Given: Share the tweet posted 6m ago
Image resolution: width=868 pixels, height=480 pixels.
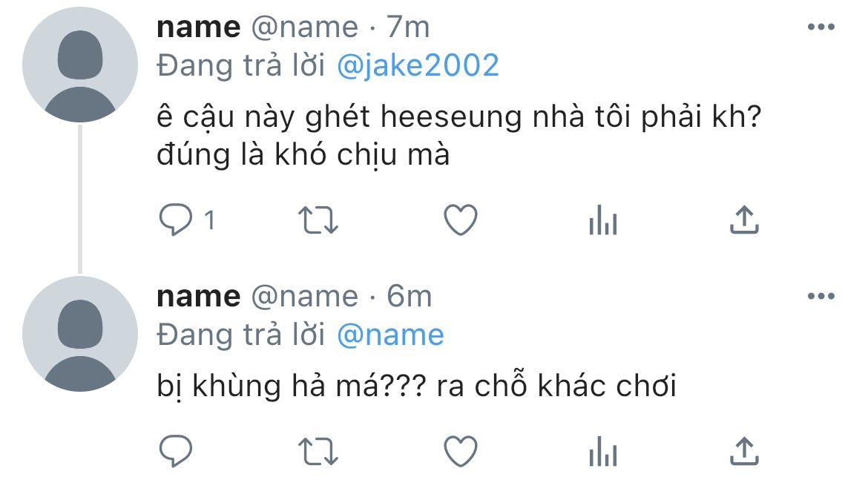Looking at the screenshot, I should point(744,451).
